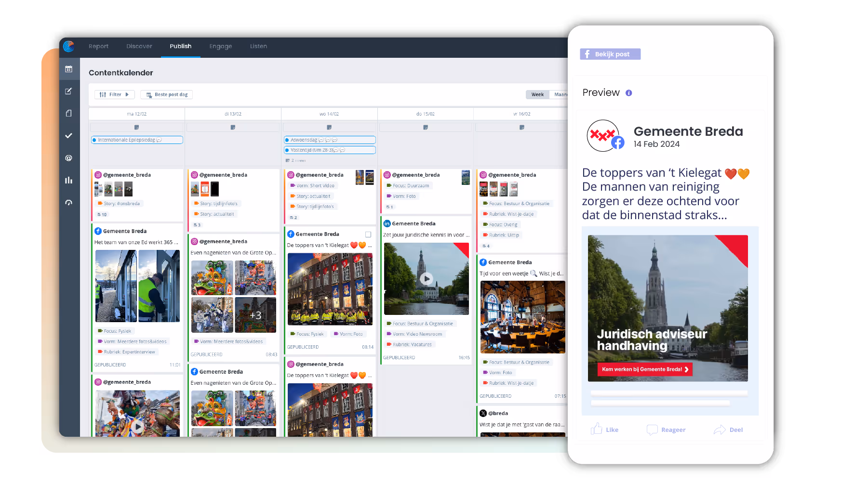
Task: Add a note on do 15/02
Action: pos(426,128)
